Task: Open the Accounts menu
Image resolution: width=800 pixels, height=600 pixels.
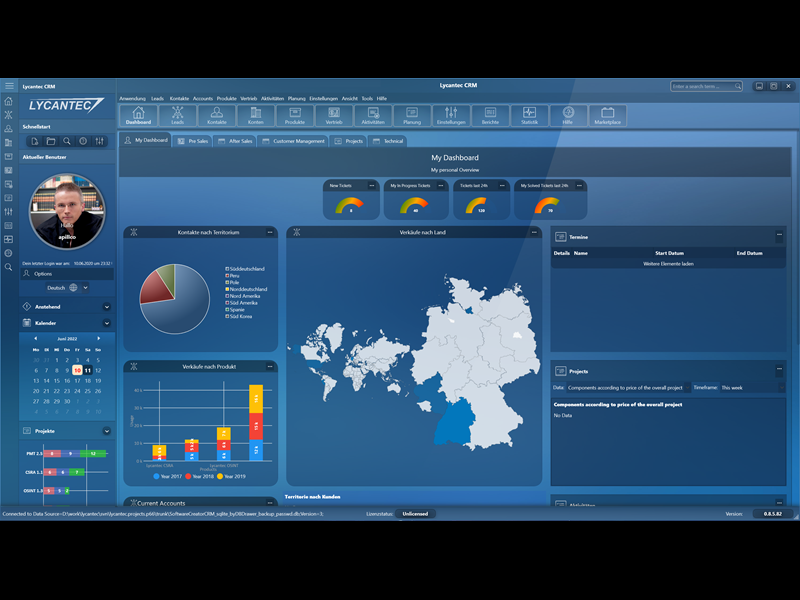Action: point(203,98)
